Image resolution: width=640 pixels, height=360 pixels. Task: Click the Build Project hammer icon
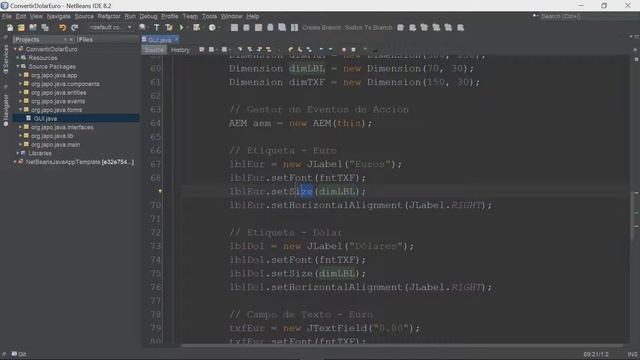[x=157, y=28]
